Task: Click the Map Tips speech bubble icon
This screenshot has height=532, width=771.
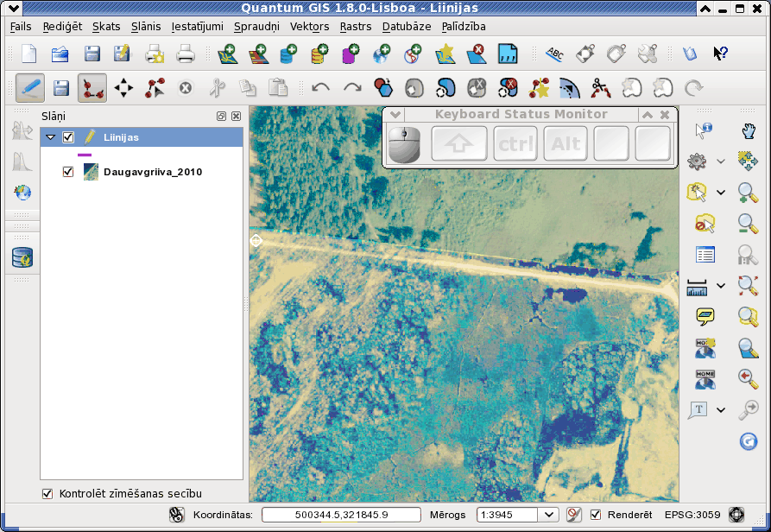Action: tap(705, 317)
